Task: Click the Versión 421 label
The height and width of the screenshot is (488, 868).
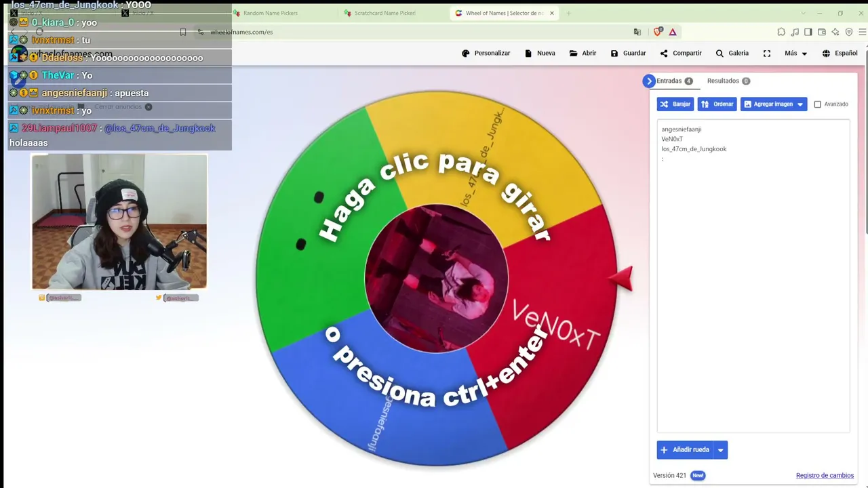Action: pos(670,475)
